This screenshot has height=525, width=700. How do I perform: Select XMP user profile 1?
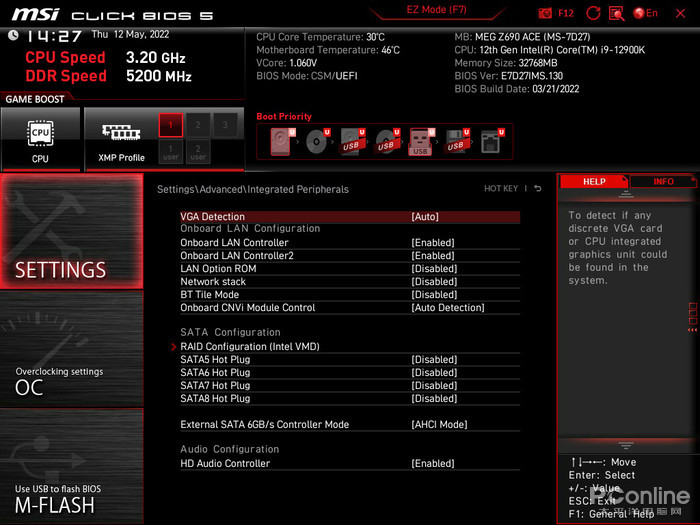(171, 152)
